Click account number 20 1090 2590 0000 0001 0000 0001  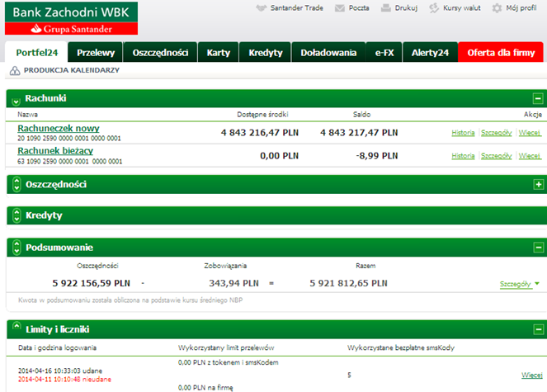69,138
